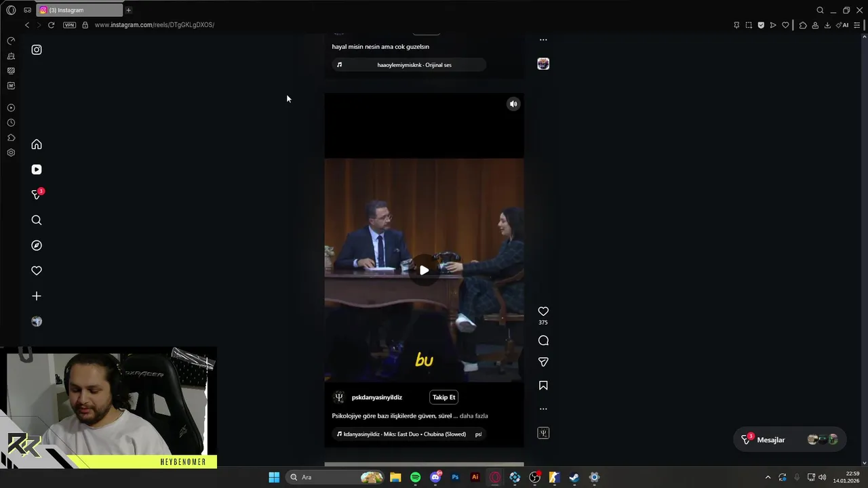Open more options for the current reel
This screenshot has width=868, height=488.
click(543, 409)
